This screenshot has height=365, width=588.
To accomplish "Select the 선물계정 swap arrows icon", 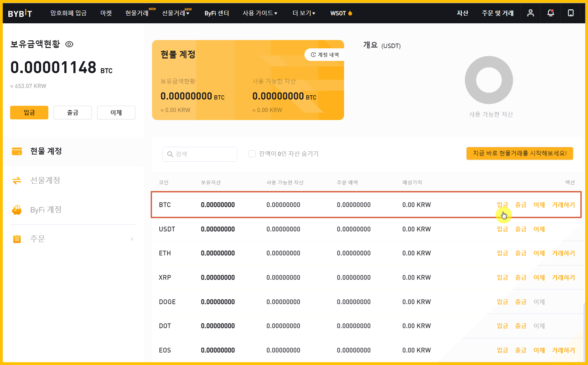I will [x=17, y=180].
